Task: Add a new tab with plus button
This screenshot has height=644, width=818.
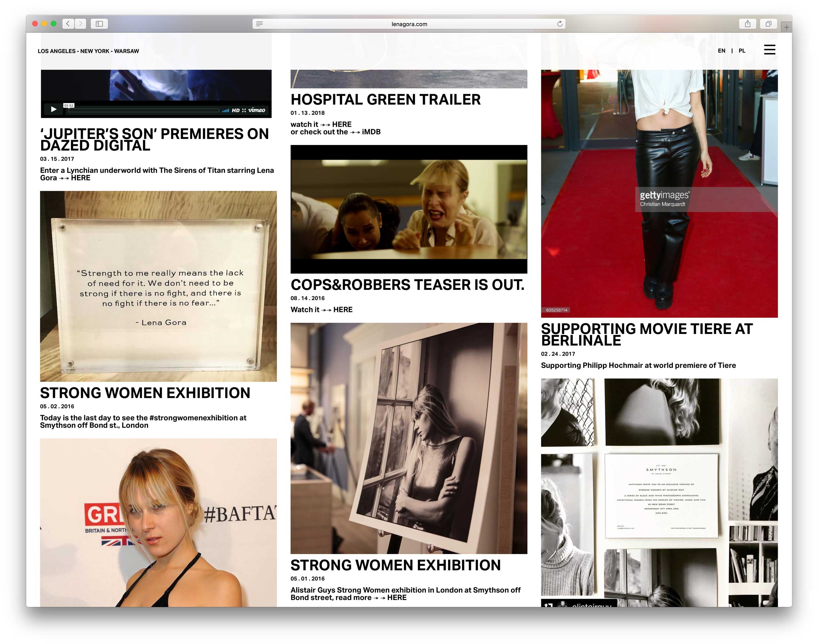Action: click(786, 27)
